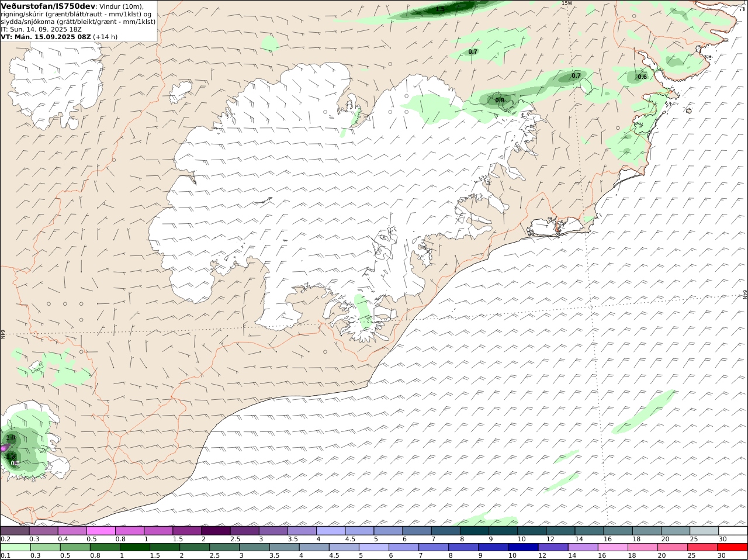Screen dimensions: 748x560
Task: Pick the violet 12 mm rain swatch
Action: click(553, 548)
